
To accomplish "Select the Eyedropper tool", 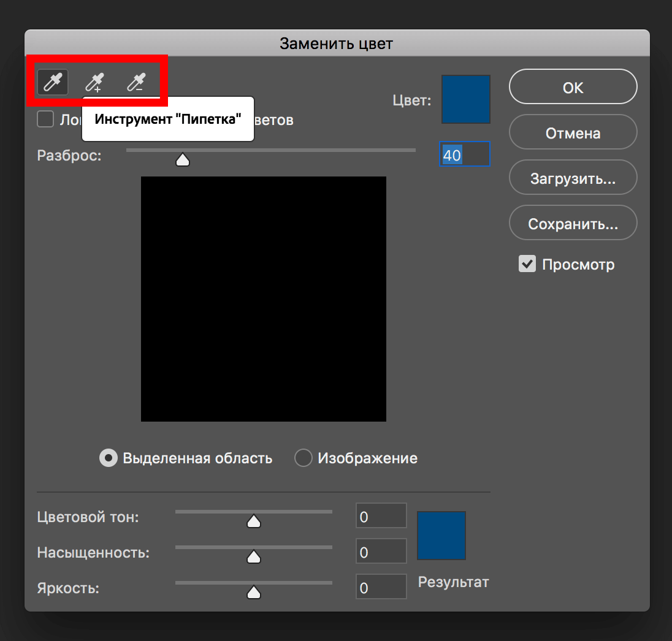I will click(x=53, y=82).
